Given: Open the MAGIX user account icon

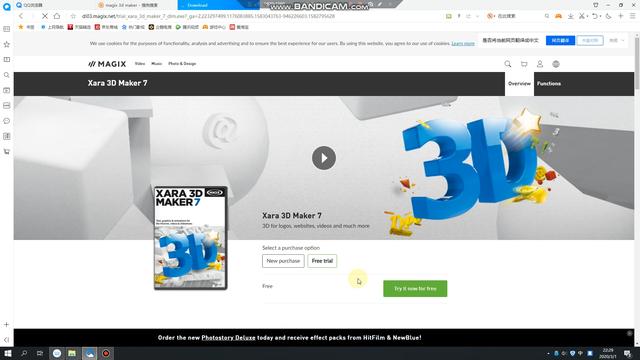Looking at the screenshot, I should click(x=540, y=64).
